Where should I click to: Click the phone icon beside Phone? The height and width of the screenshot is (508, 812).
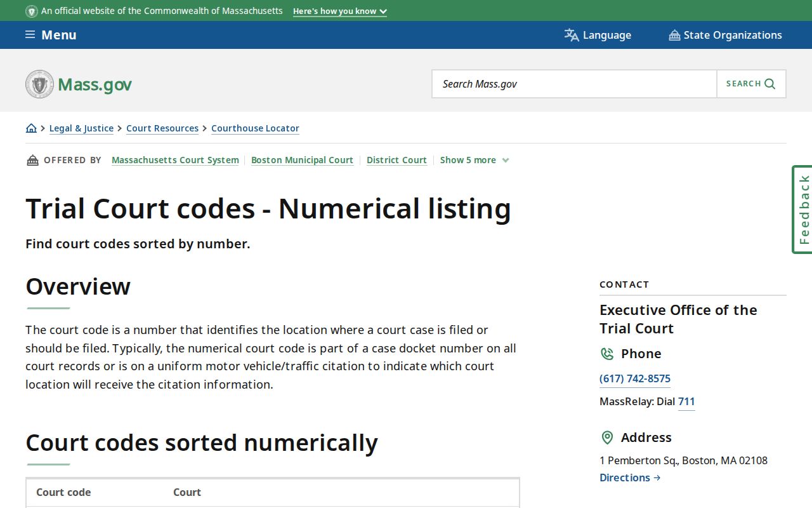point(607,354)
